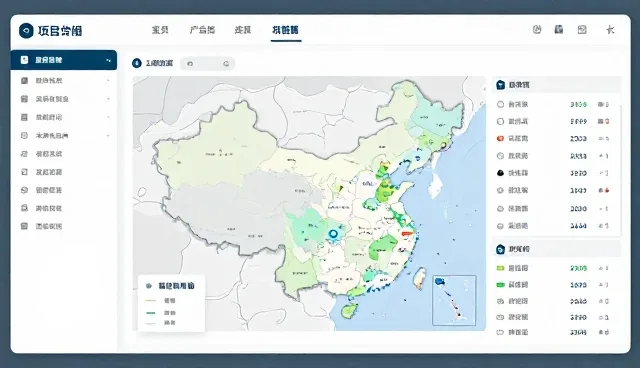Click right icon inside the grey pill control
This screenshot has height=368, width=640.
pyautogui.click(x=226, y=64)
